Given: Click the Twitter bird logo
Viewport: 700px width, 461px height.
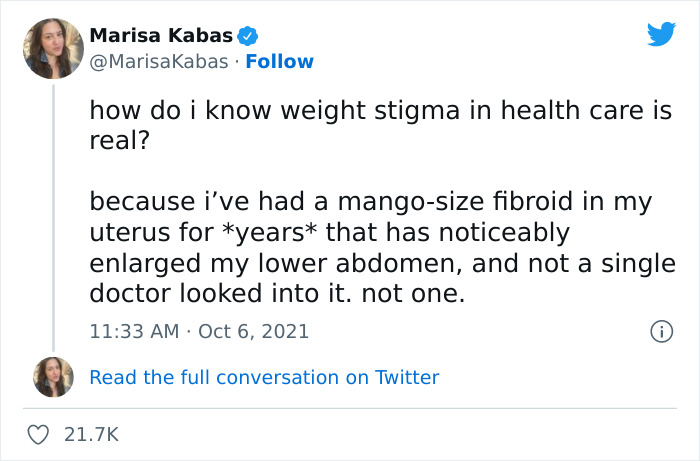Looking at the screenshot, I should (661, 34).
